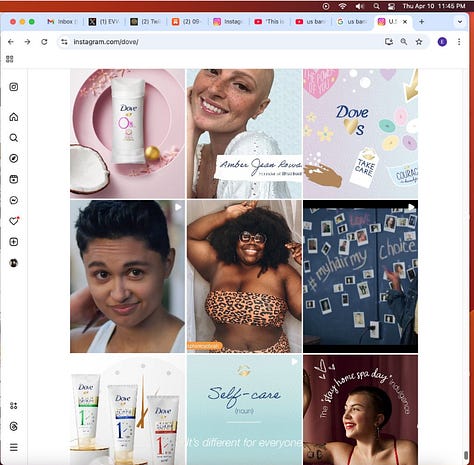Screen dimensions: 474x465
Task: Open the Self-care reel
Action: point(244,410)
